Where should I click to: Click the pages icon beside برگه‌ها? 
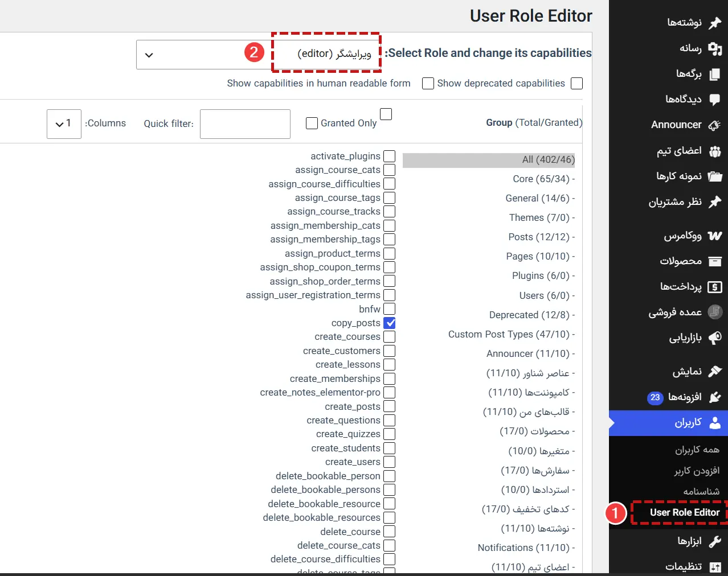click(x=715, y=74)
